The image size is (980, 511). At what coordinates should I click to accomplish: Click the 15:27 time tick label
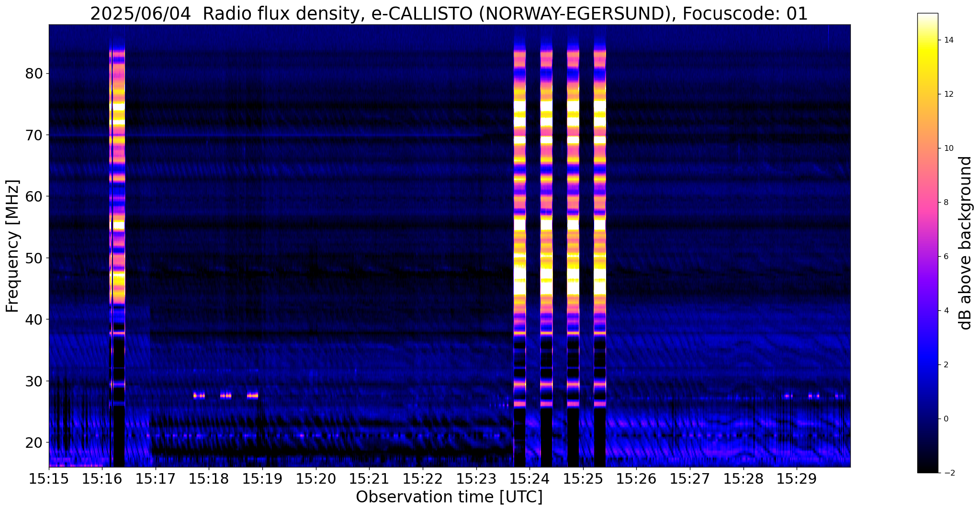[690, 479]
